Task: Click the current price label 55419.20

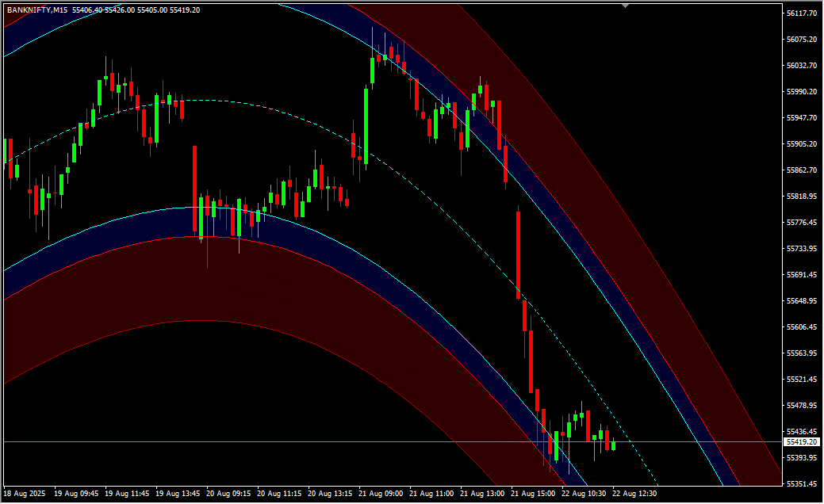Action: (801, 441)
